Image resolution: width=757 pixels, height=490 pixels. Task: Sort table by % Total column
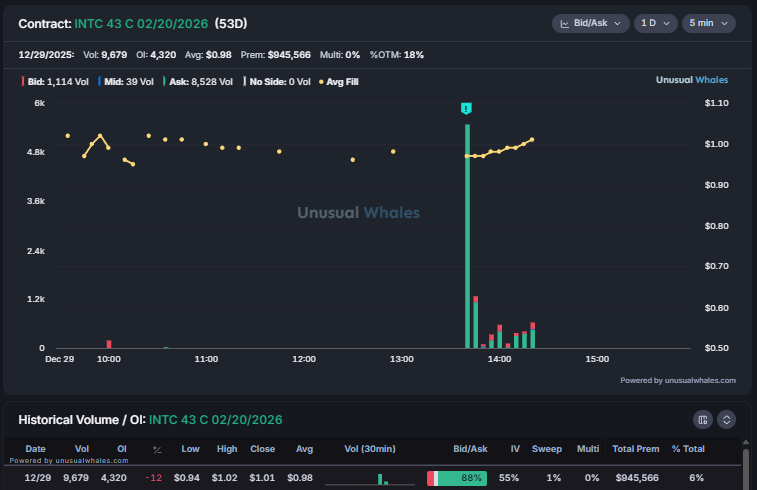point(688,449)
